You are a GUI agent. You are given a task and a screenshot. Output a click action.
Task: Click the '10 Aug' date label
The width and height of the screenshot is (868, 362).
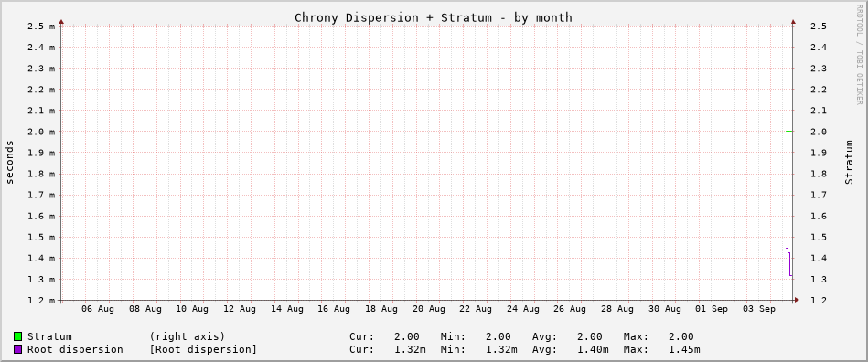click(x=192, y=309)
